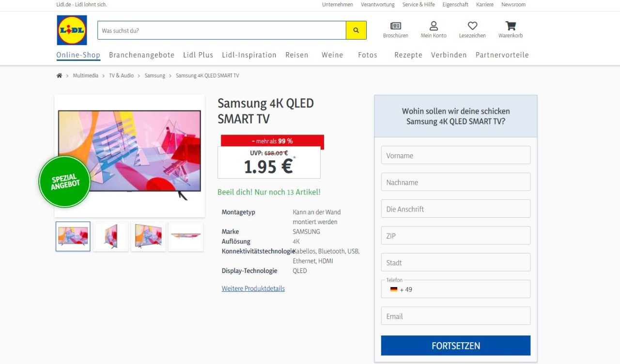Open the Lidl-Inspiration menu item
The height and width of the screenshot is (364, 620).
pyautogui.click(x=249, y=55)
